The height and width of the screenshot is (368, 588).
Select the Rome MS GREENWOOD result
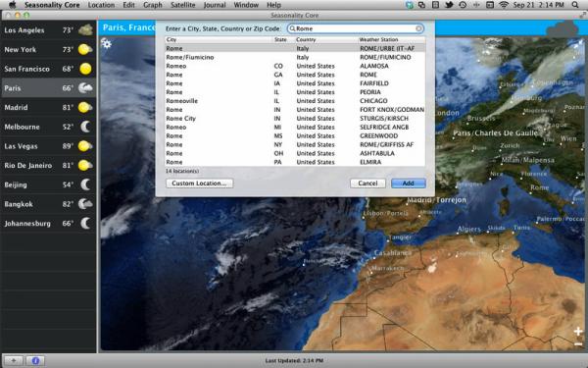point(295,136)
